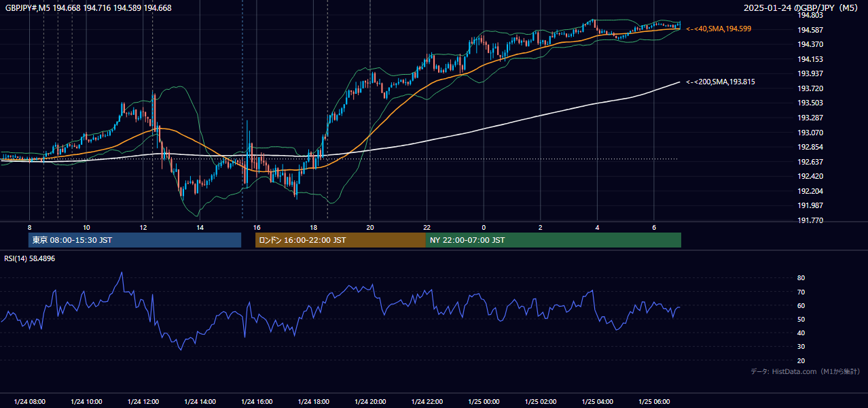The width and height of the screenshot is (868, 408).
Task: Select the 40 SMA label reading 194.599
Action: (x=719, y=29)
